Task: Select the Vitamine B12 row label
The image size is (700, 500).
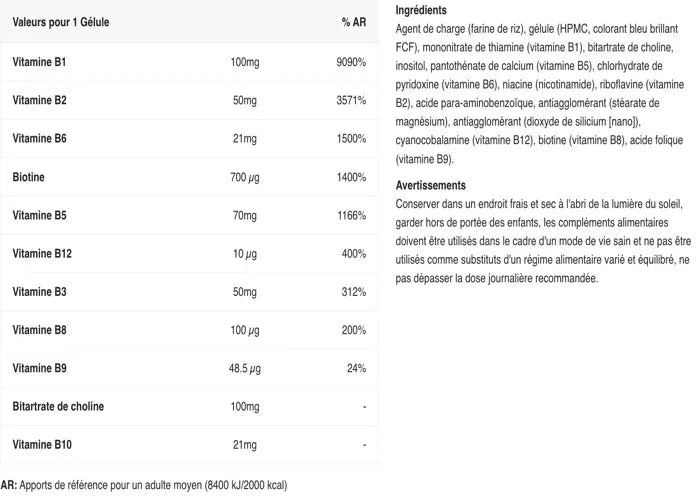Action: tap(42, 254)
